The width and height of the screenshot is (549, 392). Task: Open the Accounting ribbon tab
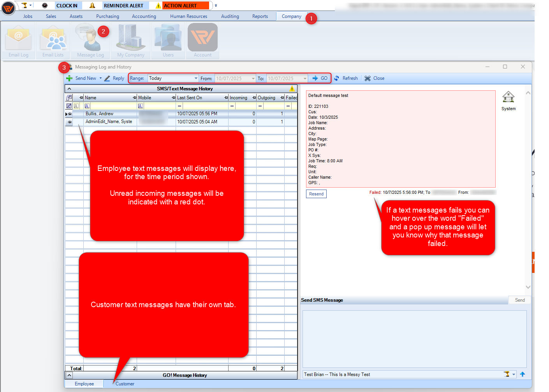(144, 16)
